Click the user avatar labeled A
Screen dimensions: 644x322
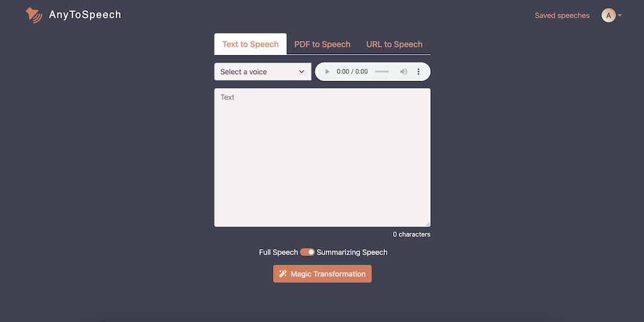click(x=609, y=16)
